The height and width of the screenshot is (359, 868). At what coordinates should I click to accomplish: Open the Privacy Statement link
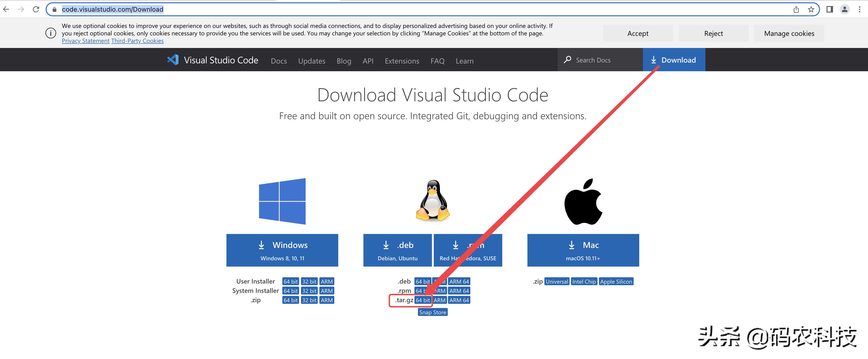click(x=85, y=41)
